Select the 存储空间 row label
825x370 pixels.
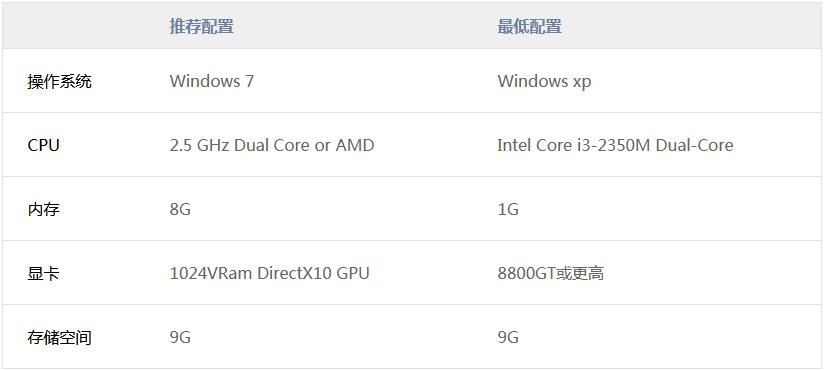click(x=59, y=337)
